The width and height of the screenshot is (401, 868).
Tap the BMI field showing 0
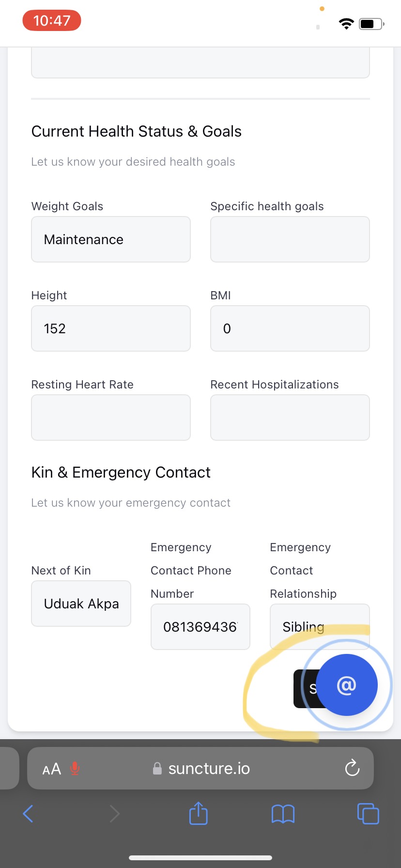pos(290,328)
